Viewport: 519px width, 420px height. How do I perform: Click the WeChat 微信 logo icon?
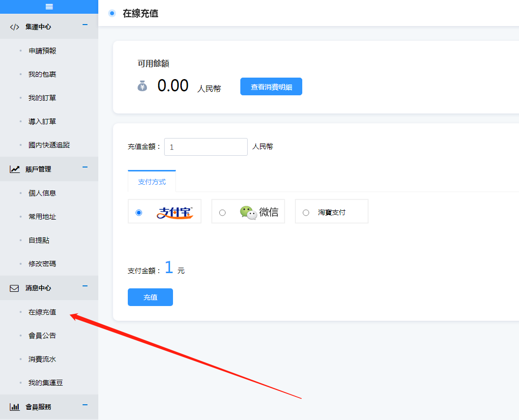[x=248, y=212]
